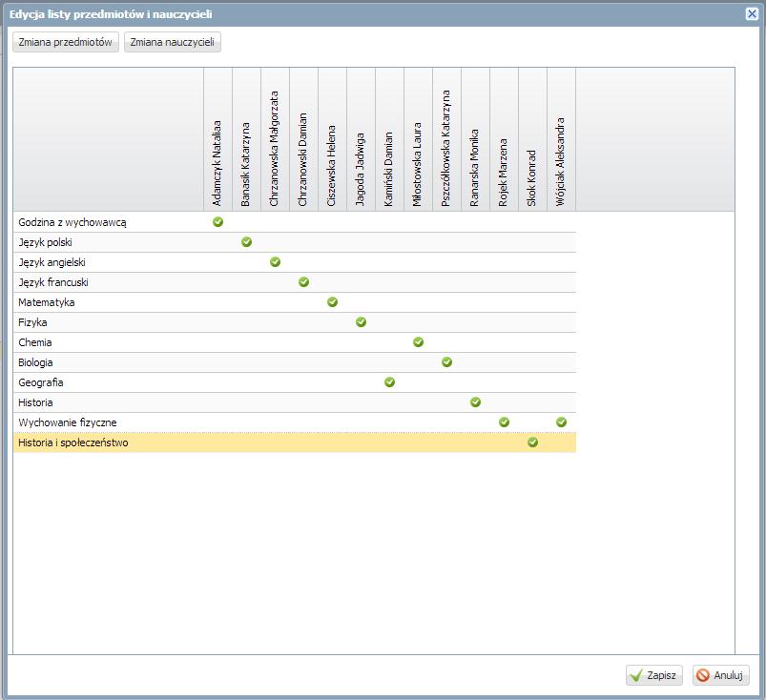Click the Rojek Marzena column header
The width and height of the screenshot is (766, 700).
(x=505, y=139)
